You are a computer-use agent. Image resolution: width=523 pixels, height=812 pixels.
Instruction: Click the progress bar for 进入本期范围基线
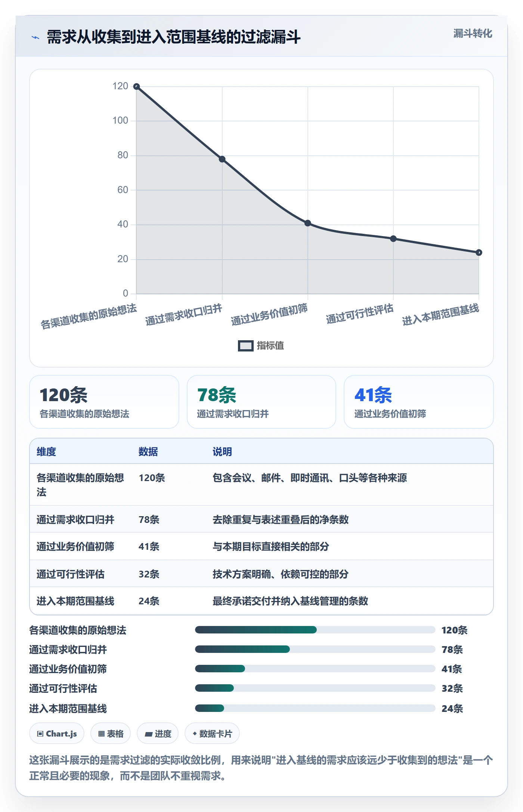tap(315, 708)
